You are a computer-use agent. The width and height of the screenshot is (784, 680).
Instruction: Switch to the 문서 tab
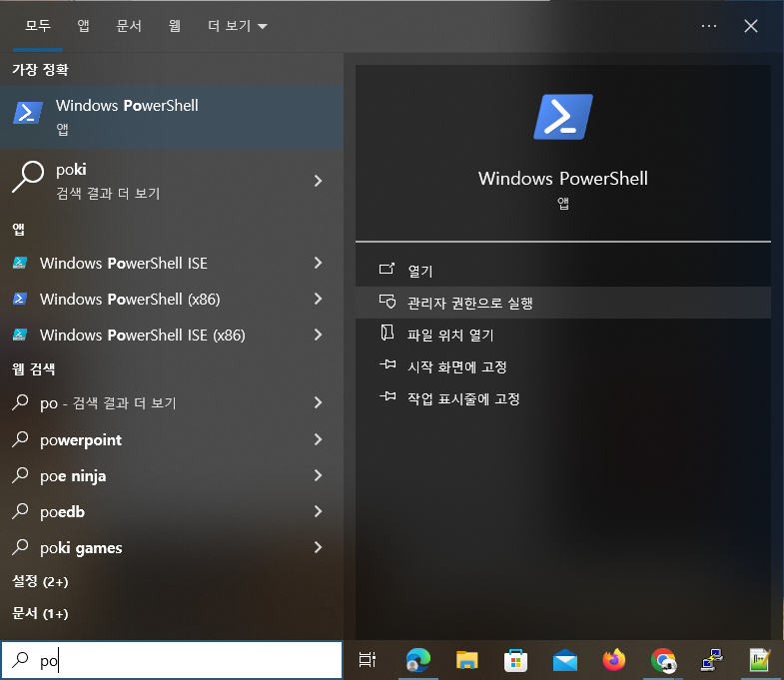tap(129, 26)
